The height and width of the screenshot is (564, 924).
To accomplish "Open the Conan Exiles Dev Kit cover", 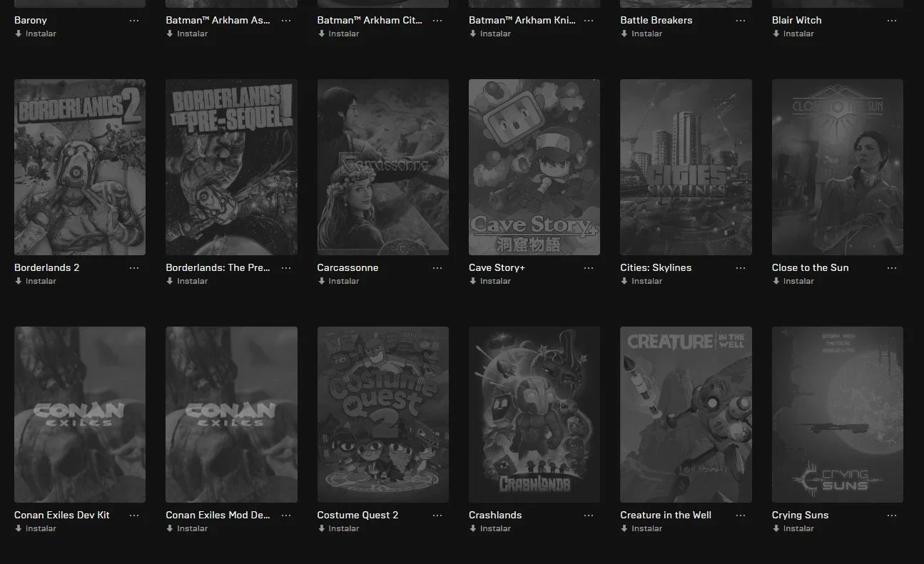I will click(80, 414).
